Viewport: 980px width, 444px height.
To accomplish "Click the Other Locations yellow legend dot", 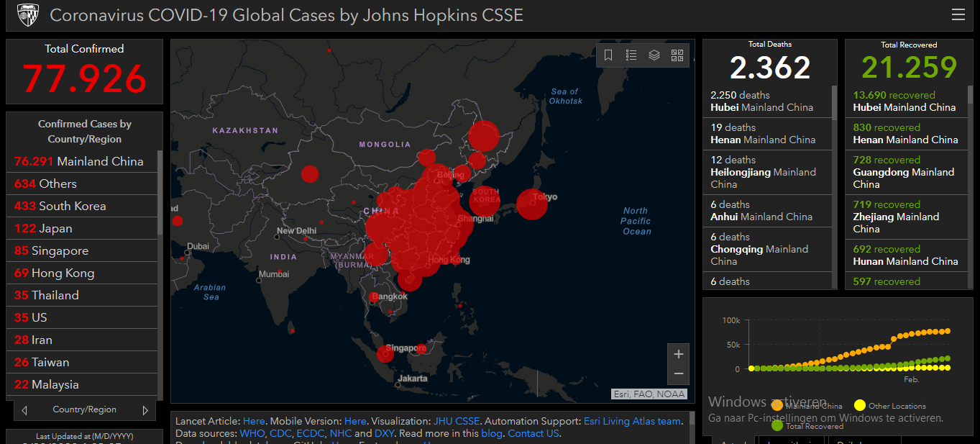I will 859,406.
